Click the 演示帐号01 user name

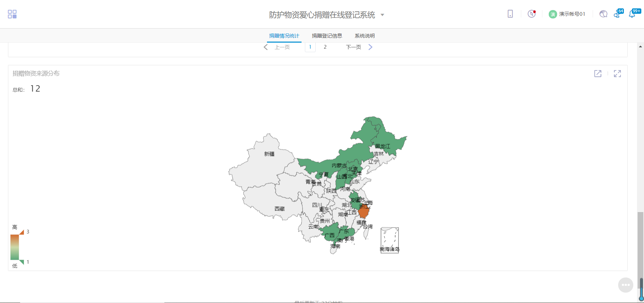click(x=572, y=14)
